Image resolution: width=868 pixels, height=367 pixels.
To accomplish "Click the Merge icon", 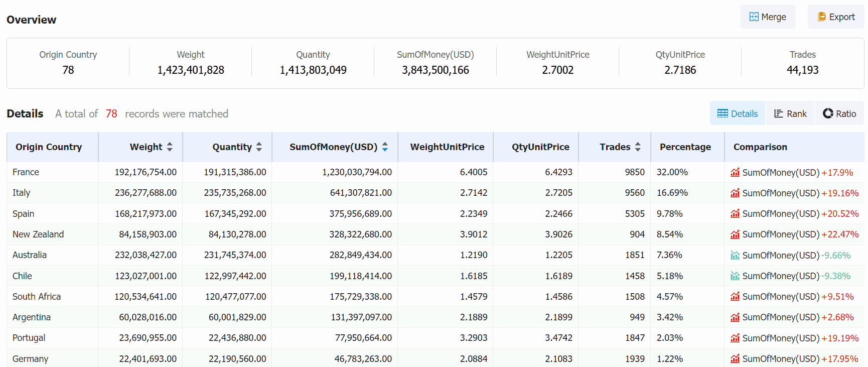I will [x=754, y=17].
